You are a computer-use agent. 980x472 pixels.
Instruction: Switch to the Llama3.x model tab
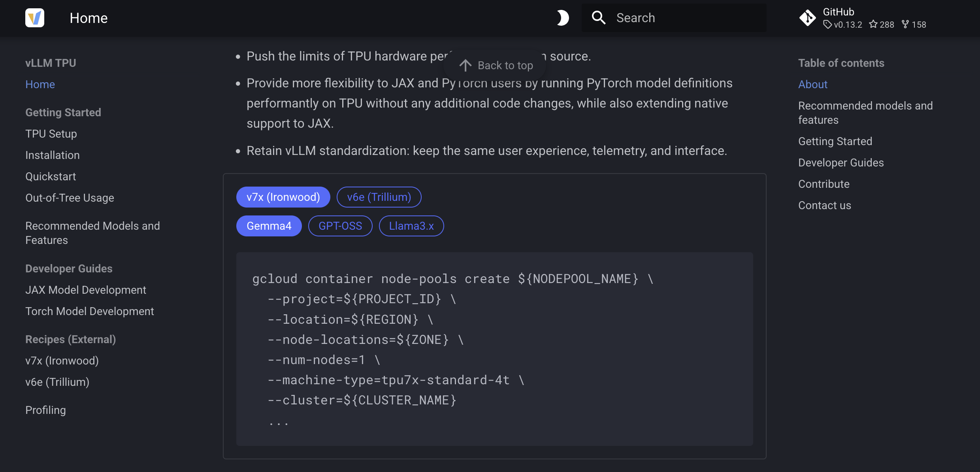(411, 226)
